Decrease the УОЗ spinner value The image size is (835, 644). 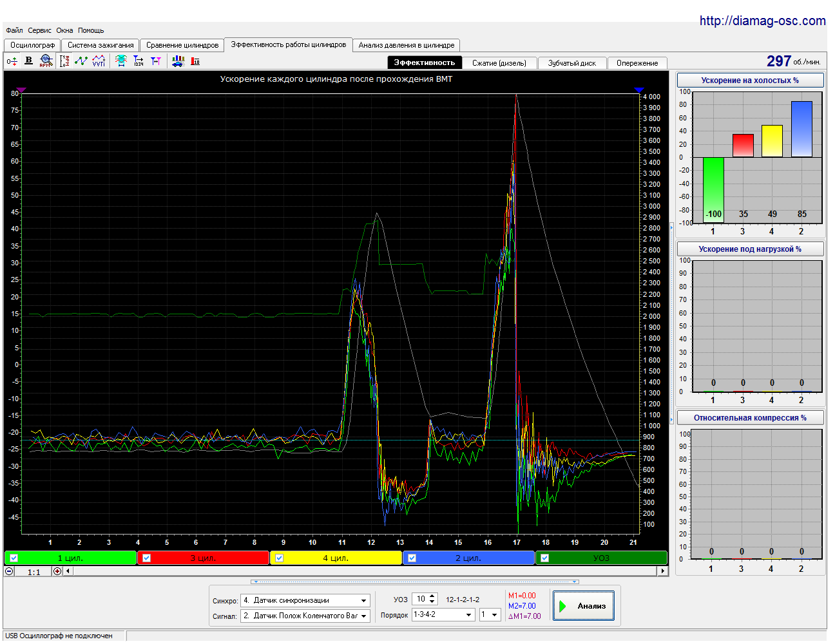point(432,602)
